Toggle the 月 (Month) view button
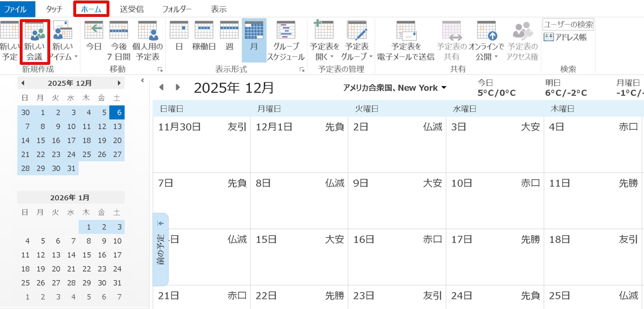Image resolution: width=644 pixels, height=309 pixels. (254, 41)
